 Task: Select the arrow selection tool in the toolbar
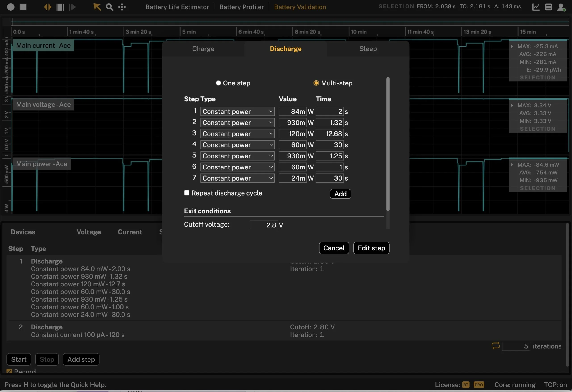tap(97, 7)
